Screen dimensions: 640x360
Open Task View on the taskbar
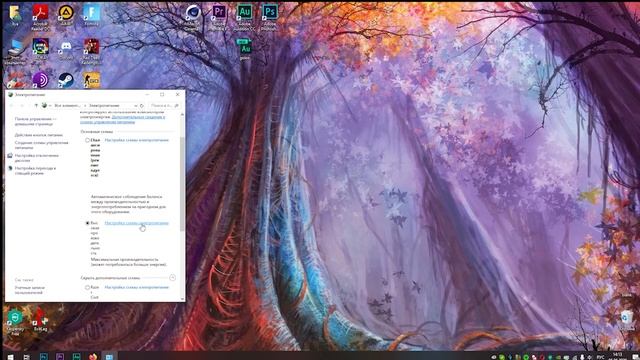tap(27, 356)
